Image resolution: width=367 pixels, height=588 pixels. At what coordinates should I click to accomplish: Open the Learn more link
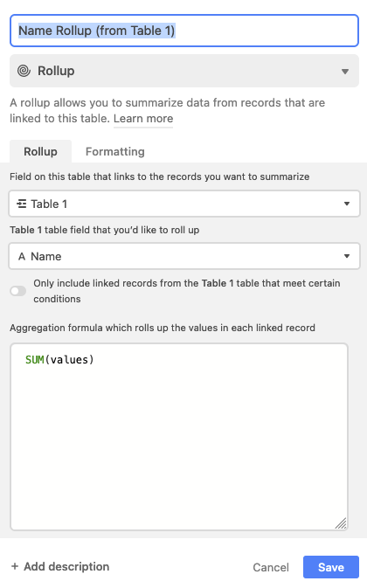tap(143, 119)
